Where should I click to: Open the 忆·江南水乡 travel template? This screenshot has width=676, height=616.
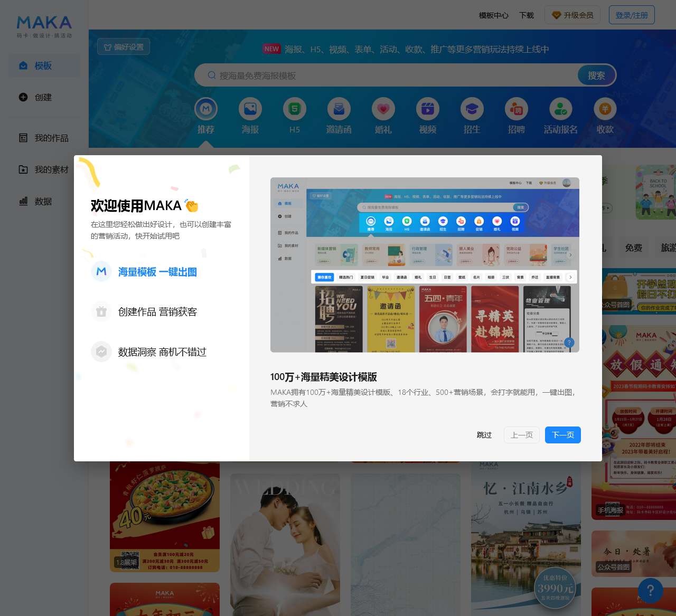pyautogui.click(x=526, y=538)
